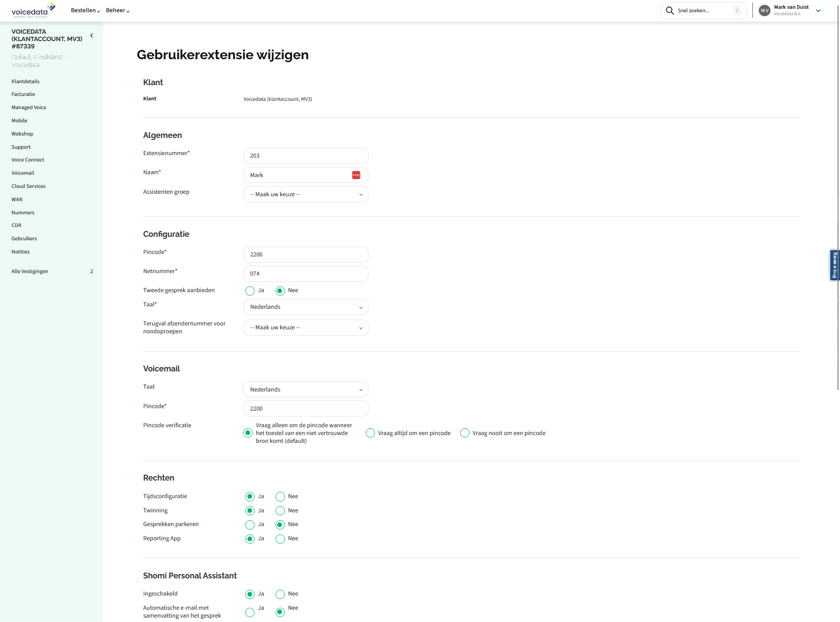Click the Extensienummer input field

pos(305,156)
